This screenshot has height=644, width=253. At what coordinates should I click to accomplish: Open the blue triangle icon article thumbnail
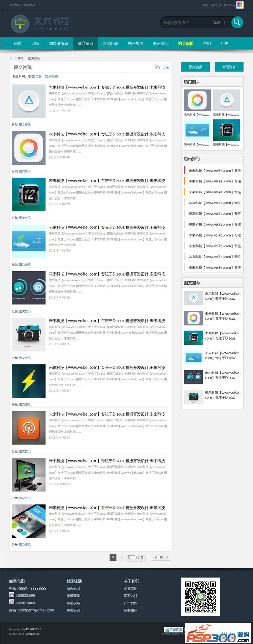(29, 101)
